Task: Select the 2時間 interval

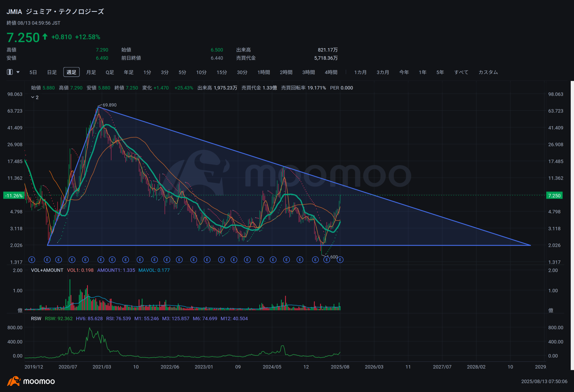Action: tap(286, 72)
